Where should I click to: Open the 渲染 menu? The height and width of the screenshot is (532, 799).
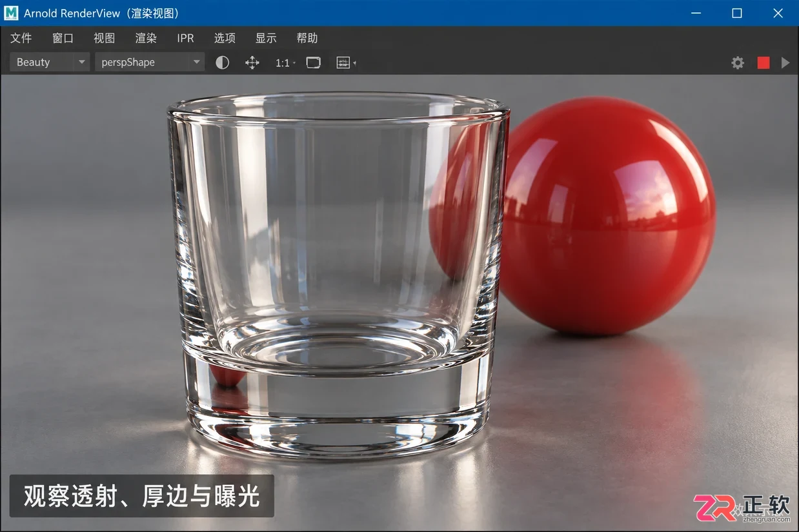point(146,38)
